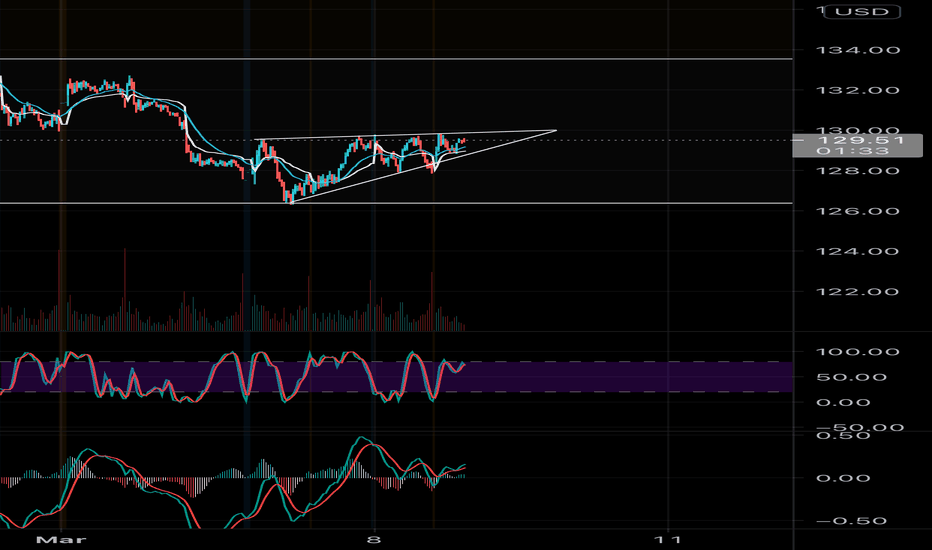The width and height of the screenshot is (932, 550).
Task: Click the bar countdown timer 01:33
Action: tap(853, 151)
